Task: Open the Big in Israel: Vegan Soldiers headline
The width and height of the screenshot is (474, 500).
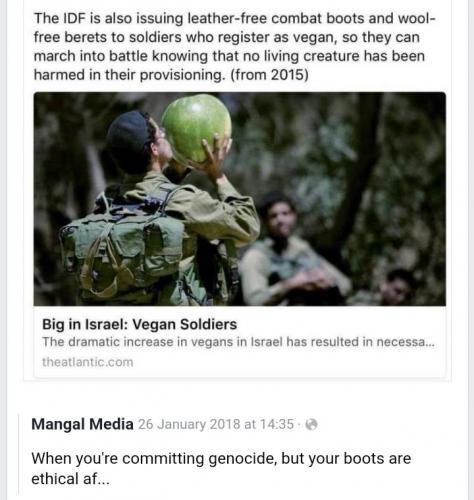Action: click(139, 324)
